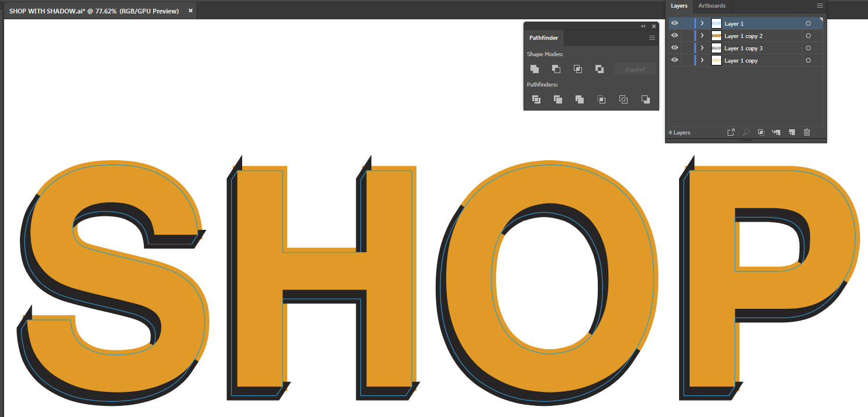Select the Pathfinder panel tab
This screenshot has width=868, height=417.
pos(543,38)
